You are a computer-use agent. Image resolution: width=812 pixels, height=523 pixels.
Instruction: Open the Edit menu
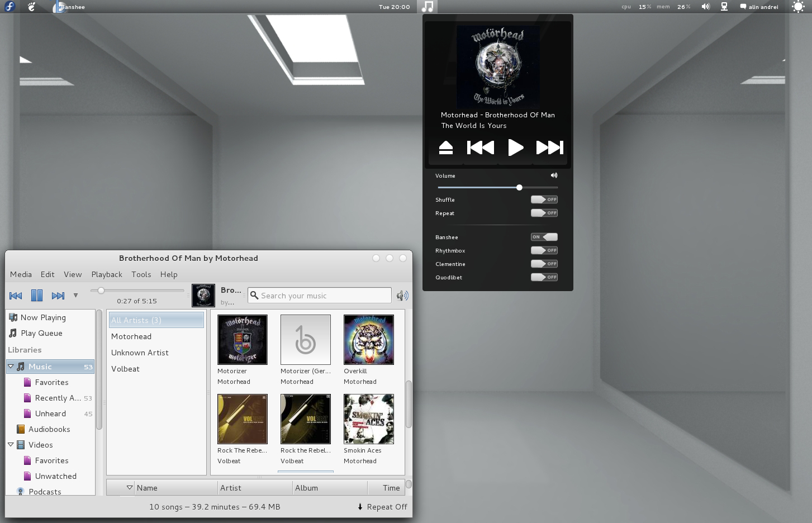48,274
